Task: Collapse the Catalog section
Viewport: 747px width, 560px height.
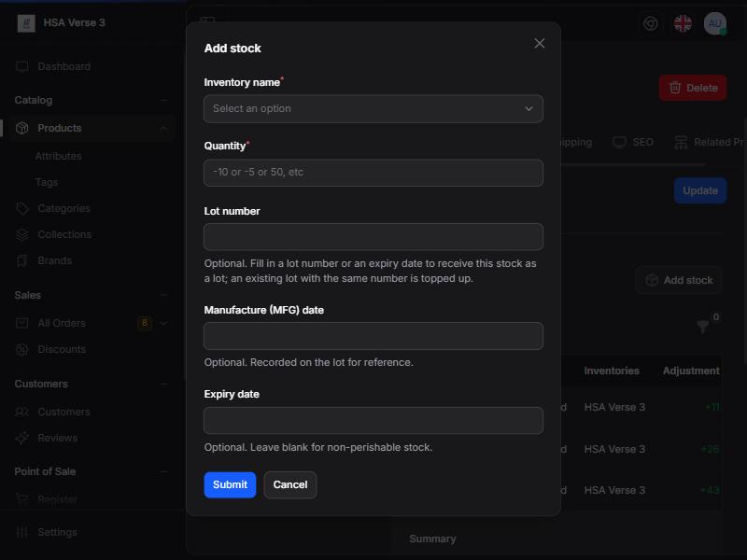Action: point(164,100)
